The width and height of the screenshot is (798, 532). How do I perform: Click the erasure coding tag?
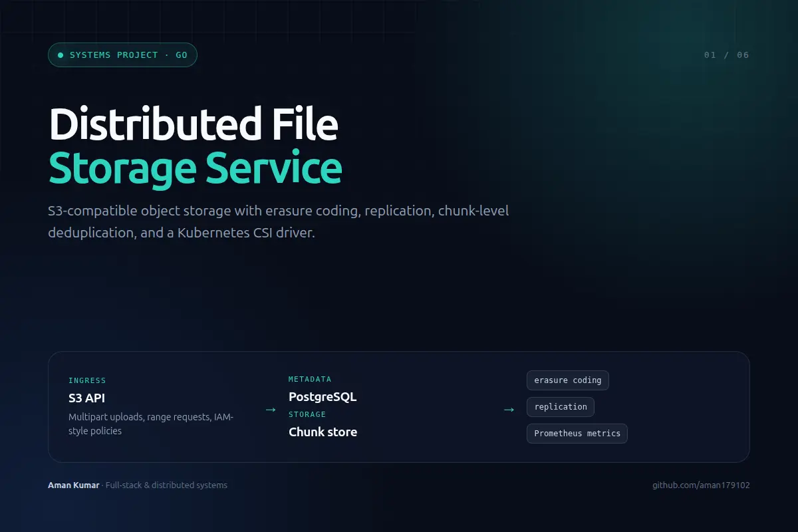point(568,380)
